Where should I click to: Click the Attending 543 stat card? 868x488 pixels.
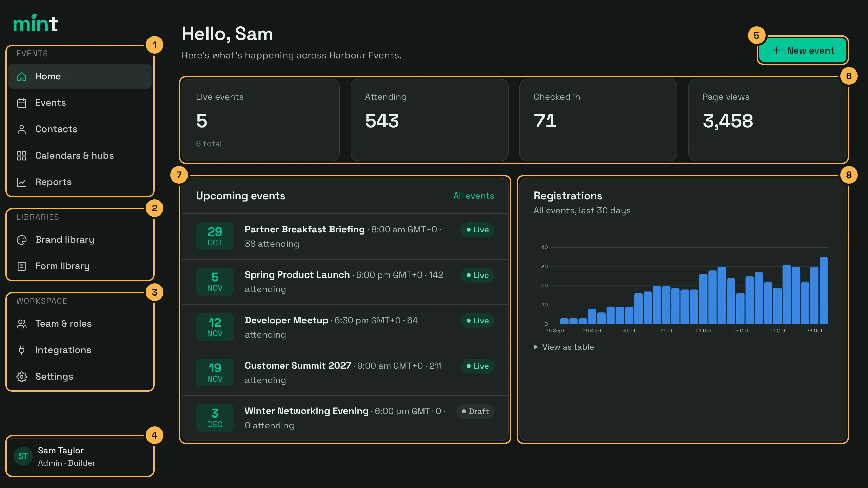tap(430, 120)
